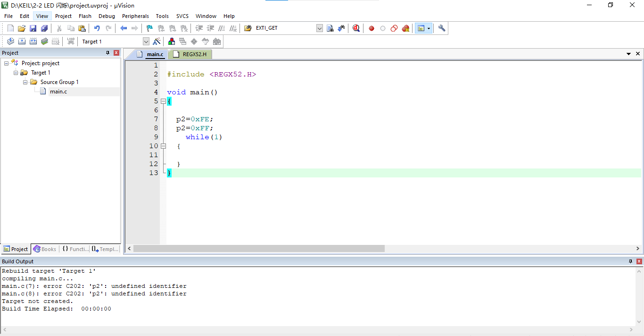Create a new file with toolbar icon
This screenshot has width=644, height=336.
[10, 28]
